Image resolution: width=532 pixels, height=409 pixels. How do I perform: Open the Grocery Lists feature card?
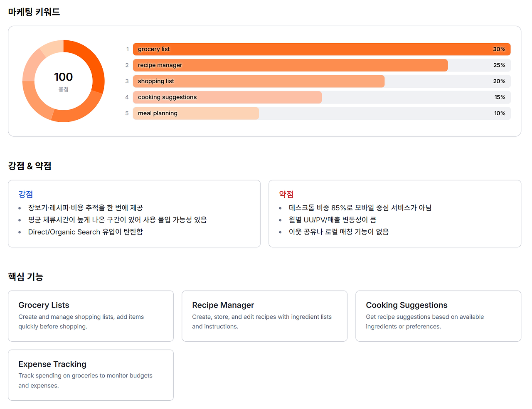coord(91,316)
